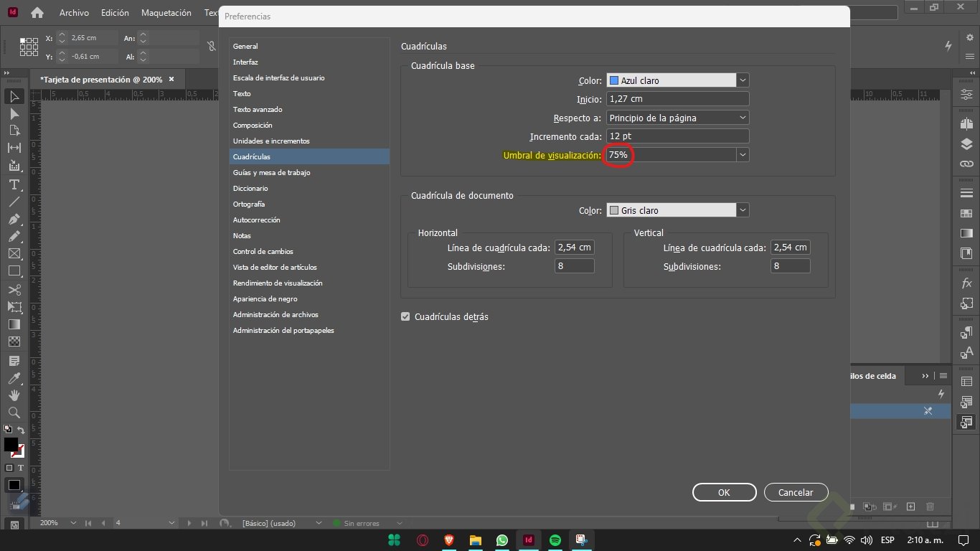Open the Swatches panel icon
This screenshot has width=980, height=551.
tap(966, 213)
